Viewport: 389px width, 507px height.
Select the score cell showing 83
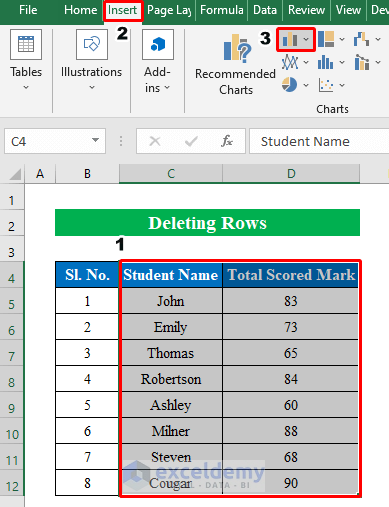click(x=291, y=301)
